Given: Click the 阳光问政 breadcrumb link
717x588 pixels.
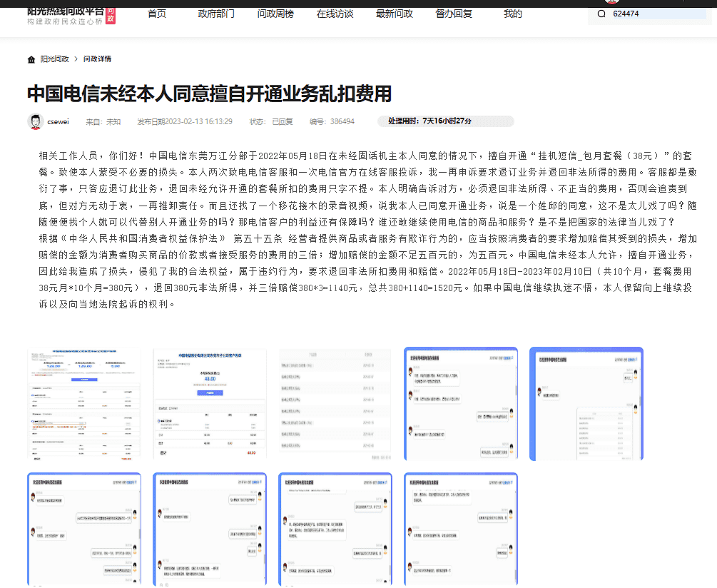Looking at the screenshot, I should (54, 59).
